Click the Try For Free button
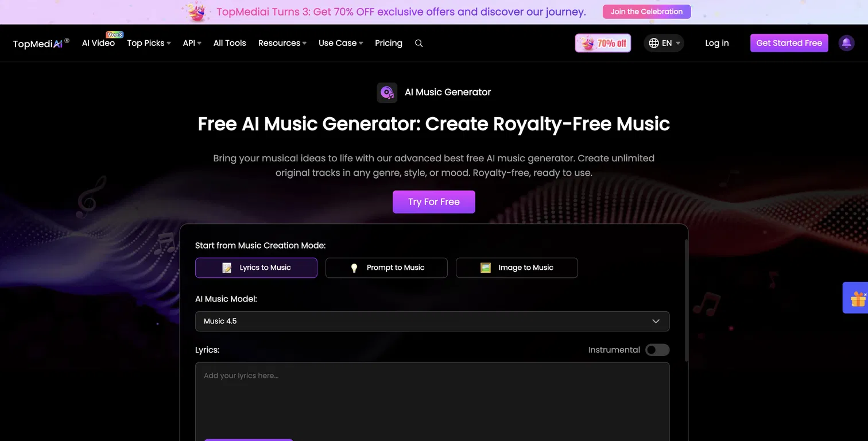 point(434,202)
